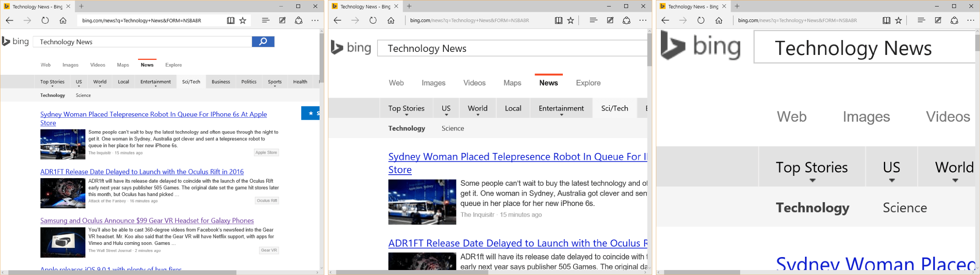Switch to Images tab in left window
Image resolution: width=980 pixels, height=275 pixels.
(71, 65)
